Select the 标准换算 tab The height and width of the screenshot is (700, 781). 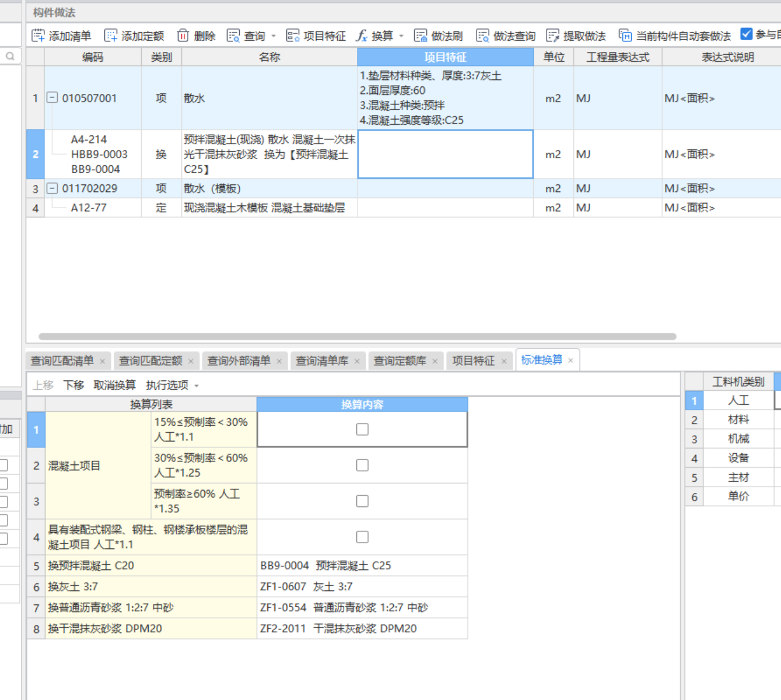[x=542, y=360]
